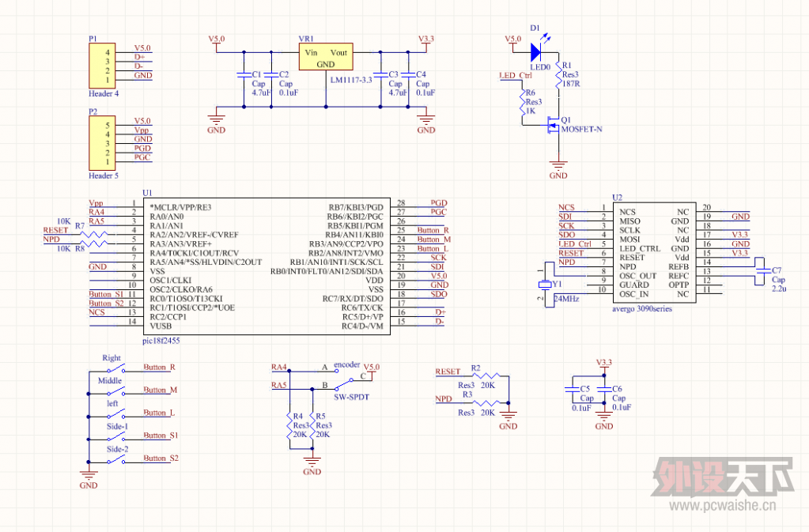Click the encoder label text
Screen dimensions: 809x532
pyautogui.click(x=346, y=364)
